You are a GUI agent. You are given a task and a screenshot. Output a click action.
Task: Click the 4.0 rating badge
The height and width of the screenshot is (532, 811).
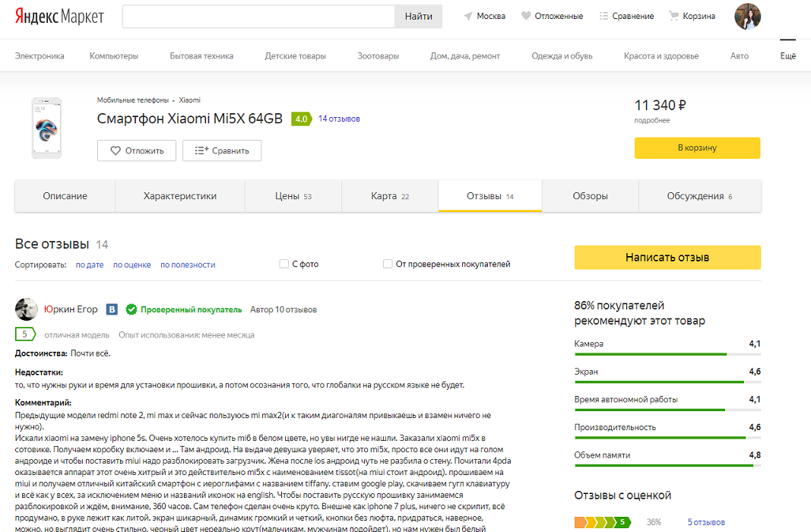(x=302, y=119)
